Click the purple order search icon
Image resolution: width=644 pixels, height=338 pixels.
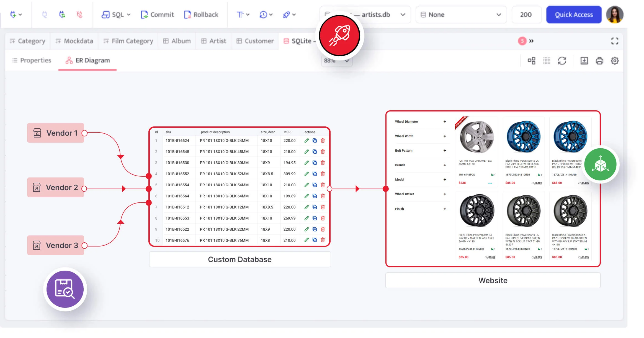[65, 289]
